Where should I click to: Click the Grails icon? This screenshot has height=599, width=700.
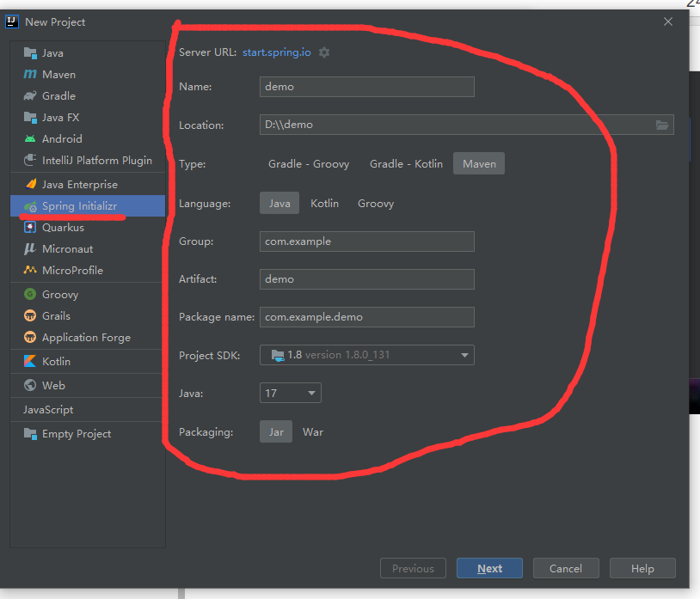(30, 315)
